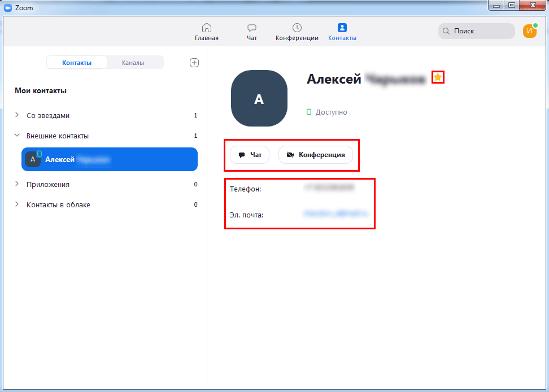Open the Главная home tab
Viewport: 549px width, 392px height.
(x=207, y=32)
